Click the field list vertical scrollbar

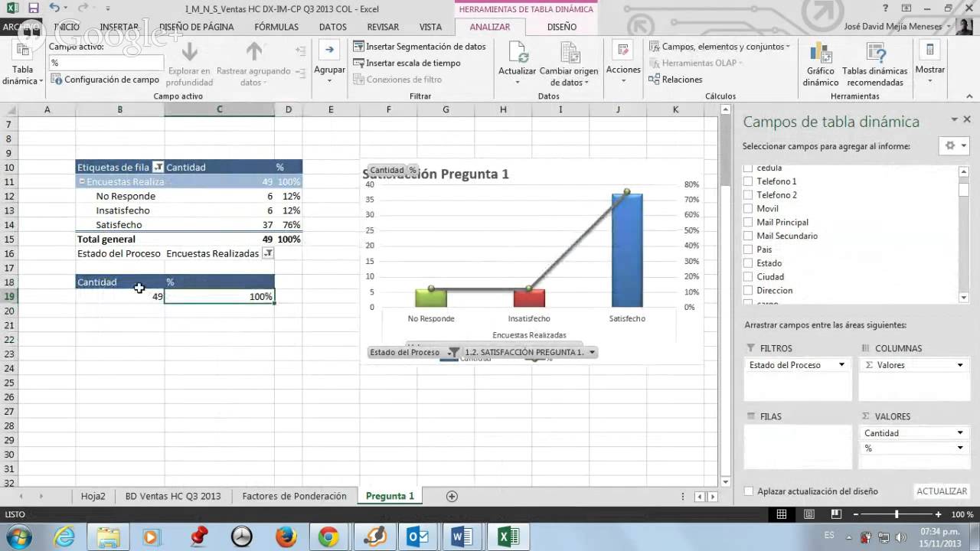pyautogui.click(x=965, y=233)
